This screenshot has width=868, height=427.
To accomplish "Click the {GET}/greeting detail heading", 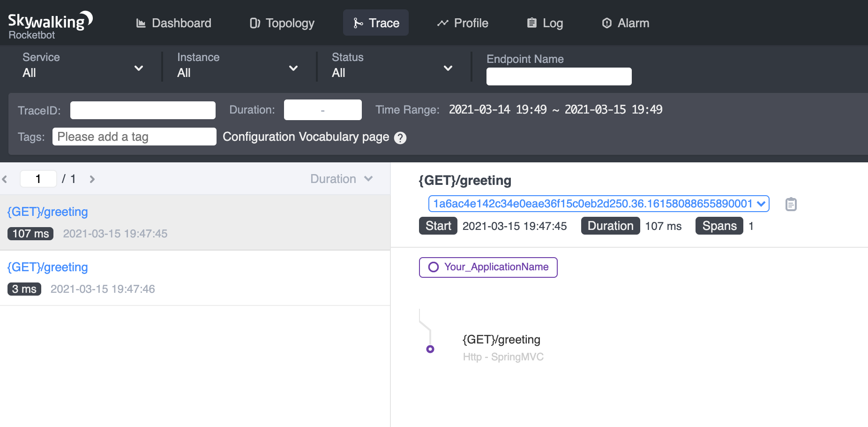I will click(x=465, y=180).
